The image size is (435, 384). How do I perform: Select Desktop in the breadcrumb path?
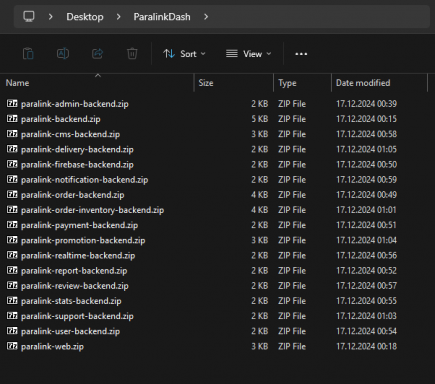(x=85, y=17)
